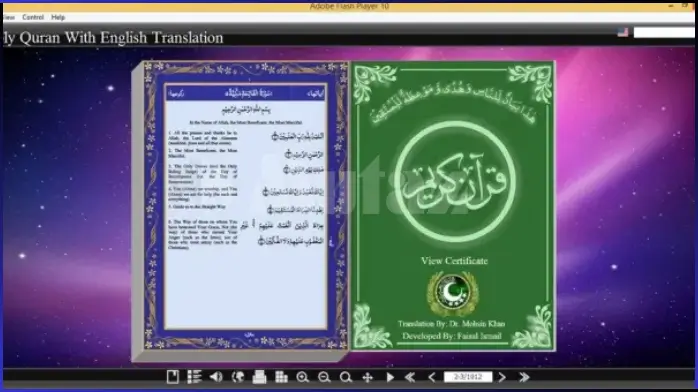Click the search magnifier icon

click(346, 377)
